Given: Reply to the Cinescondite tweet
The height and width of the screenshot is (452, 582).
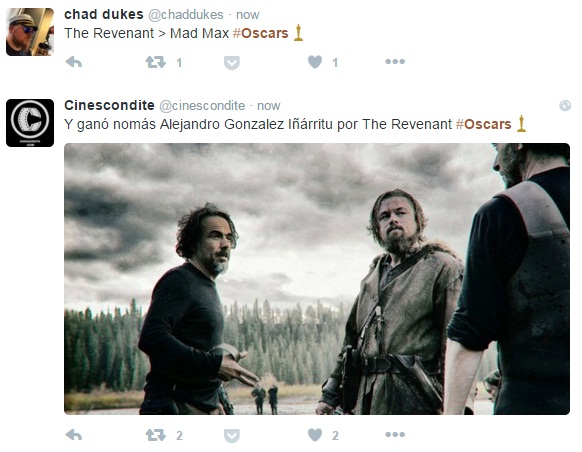Looking at the screenshot, I should pyautogui.click(x=74, y=435).
